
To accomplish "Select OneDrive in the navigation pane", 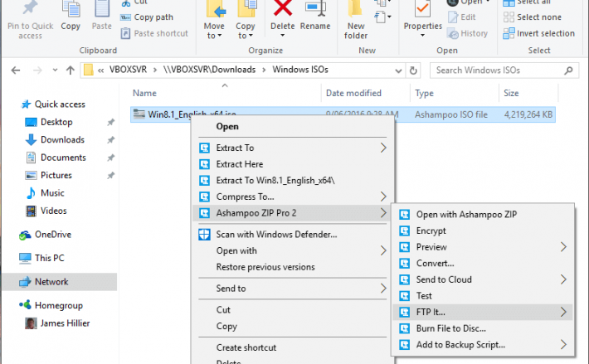I will [53, 235].
